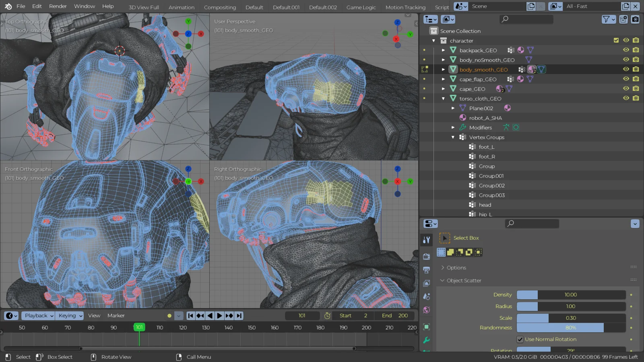The height and width of the screenshot is (362, 644).
Task: Open the Playback dropdown in the timeline
Action: [37, 315]
